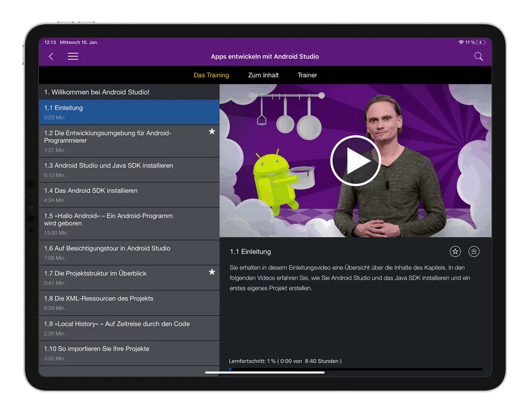Click the Wi-Fi status icon
532x416 pixels.
pyautogui.click(x=461, y=42)
